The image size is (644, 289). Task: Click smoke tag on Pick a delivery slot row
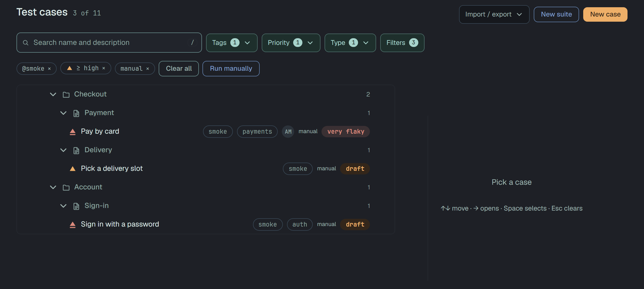point(298,169)
